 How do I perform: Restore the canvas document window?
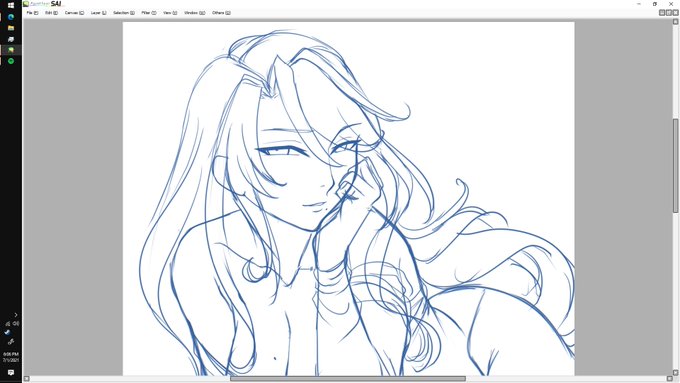pos(669,13)
